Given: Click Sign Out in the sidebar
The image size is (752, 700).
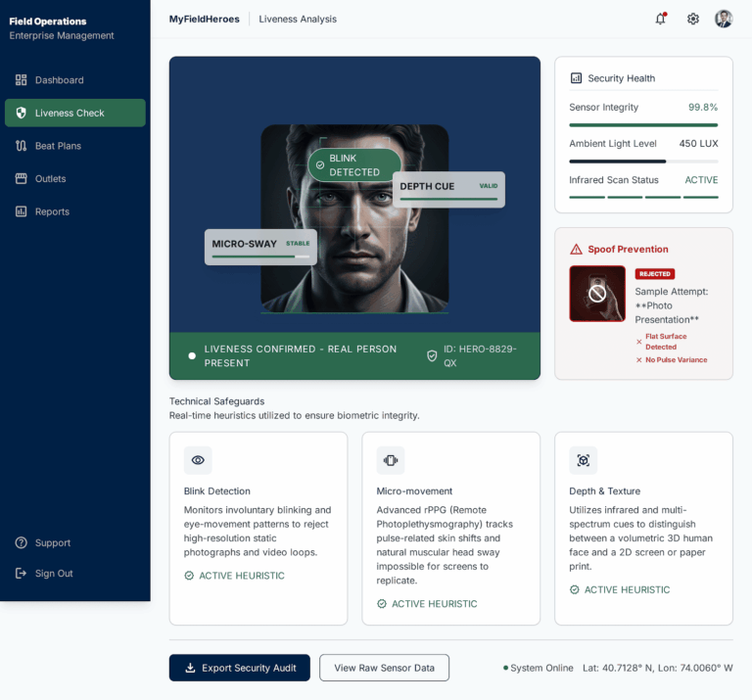Looking at the screenshot, I should click(74, 573).
